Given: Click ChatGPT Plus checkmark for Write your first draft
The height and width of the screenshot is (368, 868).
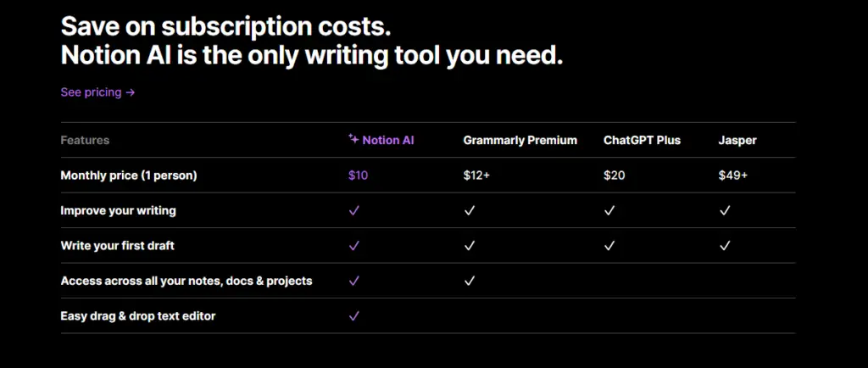Looking at the screenshot, I should [x=609, y=246].
